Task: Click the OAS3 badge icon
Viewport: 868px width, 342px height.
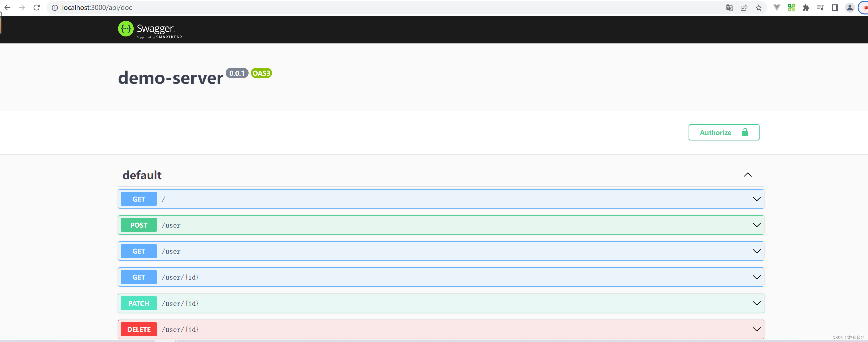Action: 261,73
